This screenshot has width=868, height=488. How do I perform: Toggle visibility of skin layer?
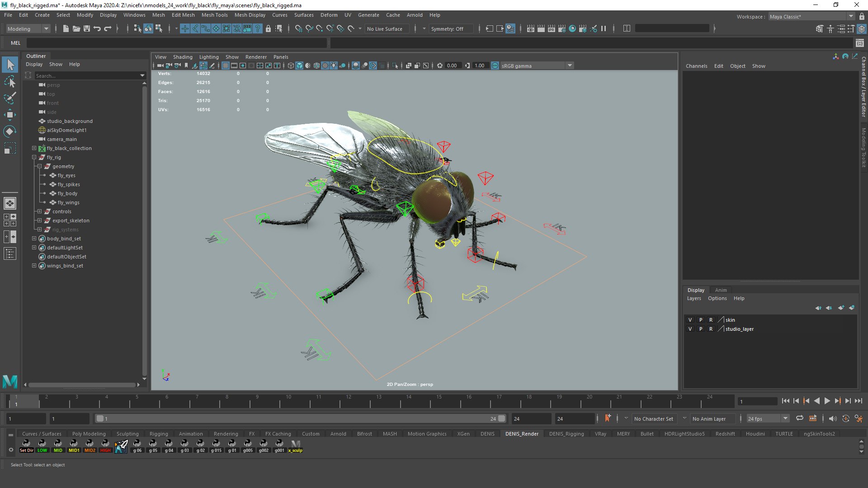[x=690, y=320]
